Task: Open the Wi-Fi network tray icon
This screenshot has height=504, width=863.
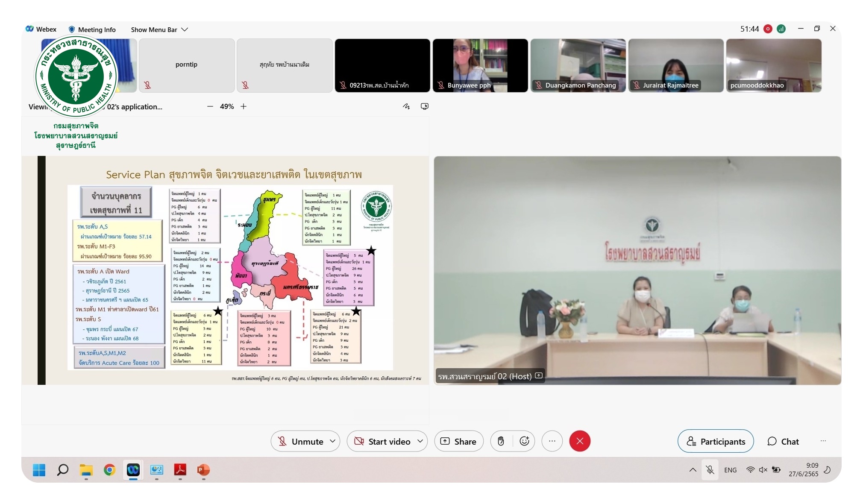Action: tap(750, 470)
